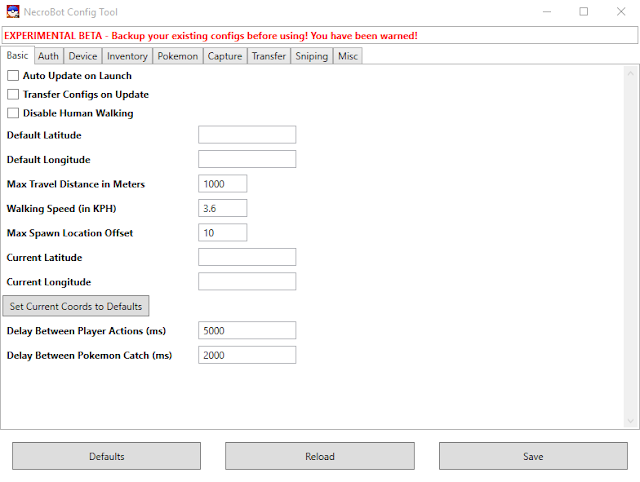Go to the Inventory tab
Viewport: 640px width, 482px height.
[127, 56]
